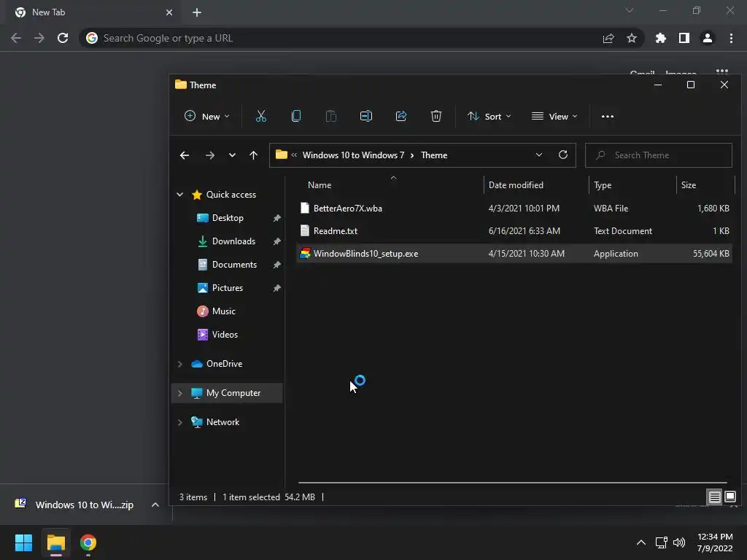Click the Search Theme box
The width and height of the screenshot is (747, 560).
click(x=659, y=155)
